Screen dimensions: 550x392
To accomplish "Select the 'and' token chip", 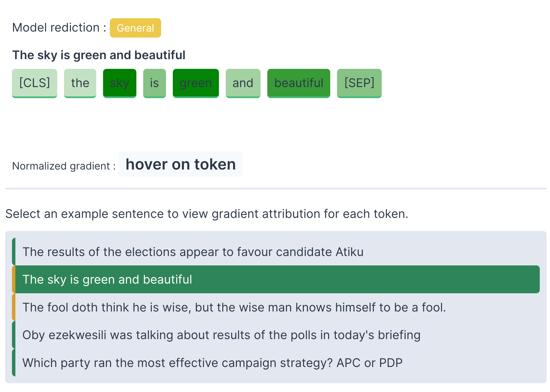I will point(243,83).
